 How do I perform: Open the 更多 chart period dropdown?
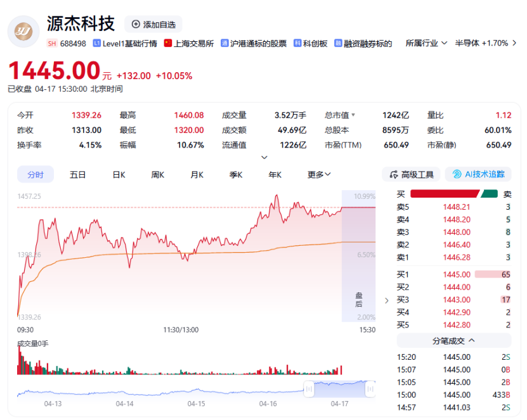coord(318,174)
